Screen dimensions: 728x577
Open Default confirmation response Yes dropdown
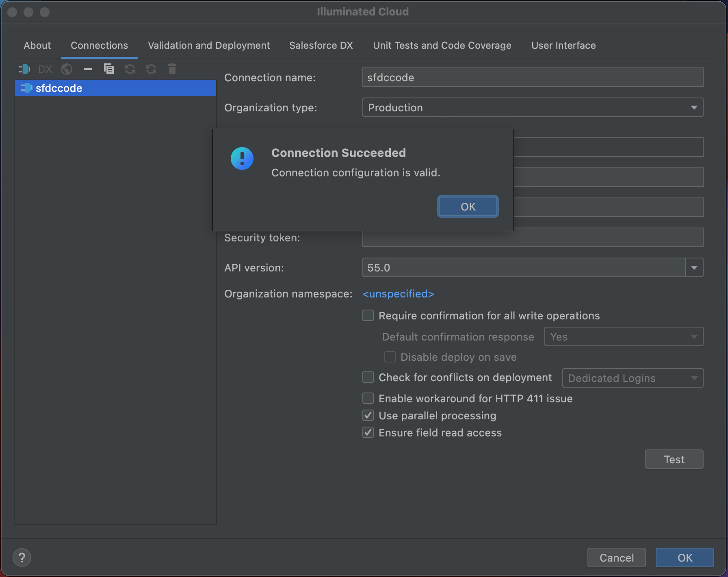tap(624, 336)
